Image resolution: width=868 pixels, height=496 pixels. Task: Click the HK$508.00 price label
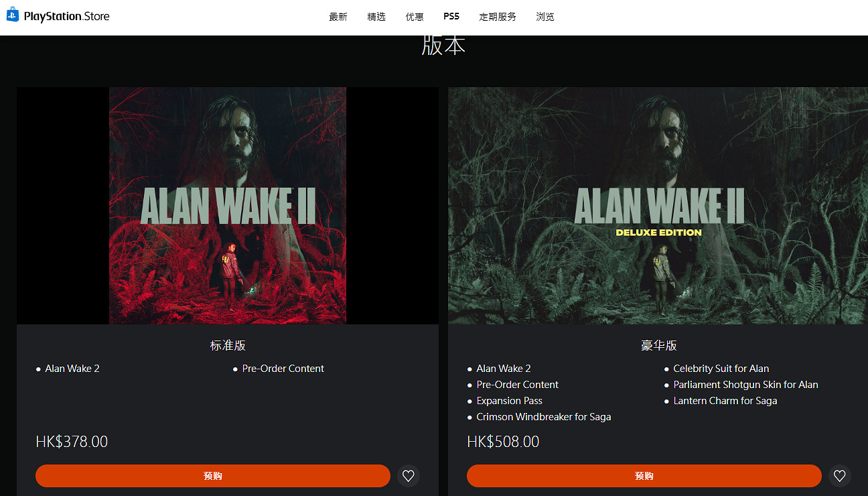point(503,442)
